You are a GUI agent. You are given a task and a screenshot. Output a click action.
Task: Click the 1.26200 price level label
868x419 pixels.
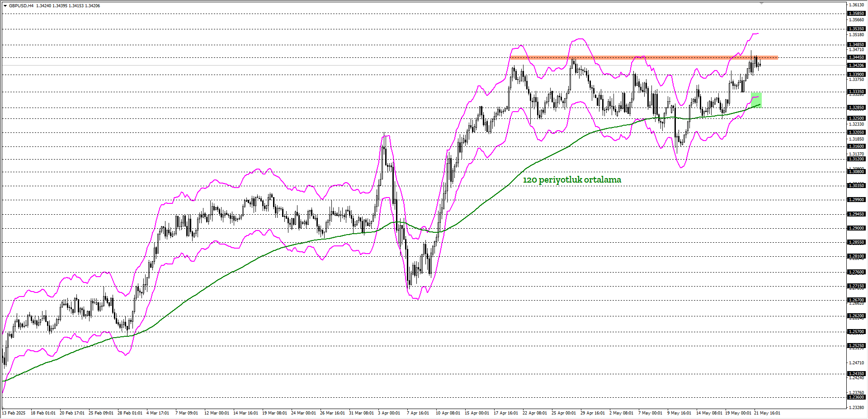pyautogui.click(x=856, y=316)
